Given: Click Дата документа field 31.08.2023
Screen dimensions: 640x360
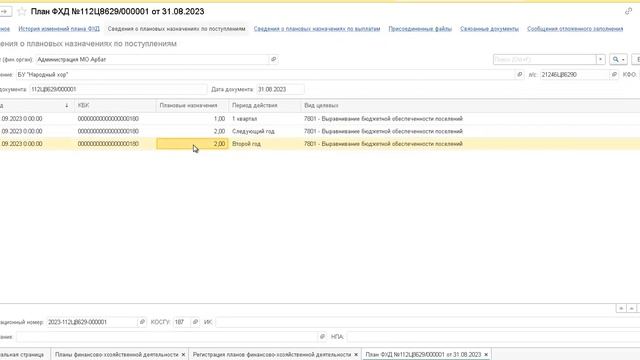Looking at the screenshot, I should [280, 89].
